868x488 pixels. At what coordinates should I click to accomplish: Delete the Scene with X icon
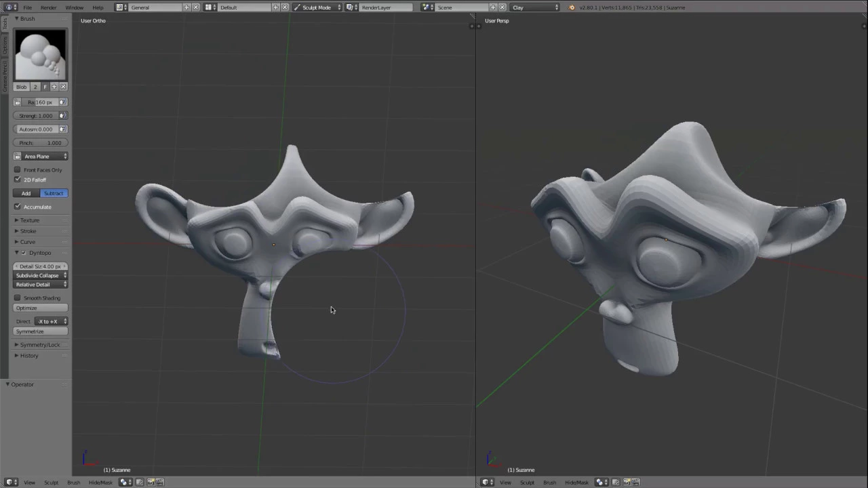coord(502,7)
